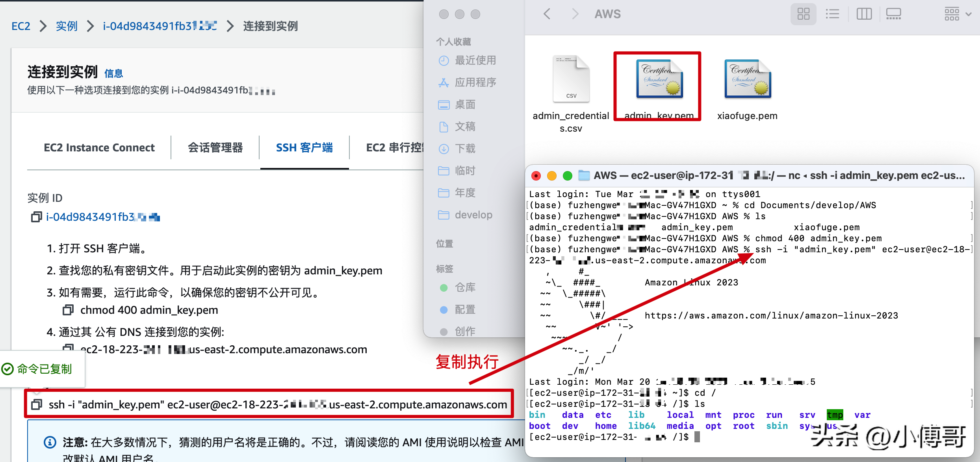The image size is (980, 462).
Task: Switch Finder to icon grid view
Action: point(803,14)
